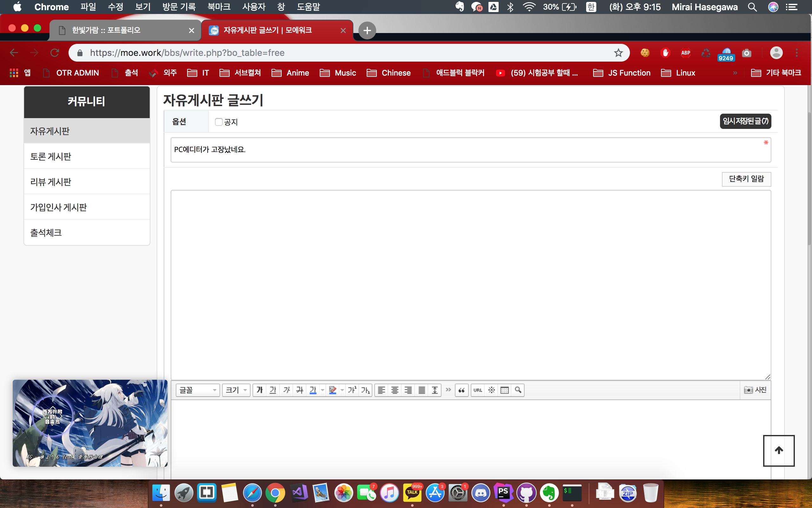Align text right in the editor toolbar
Screen dimensions: 812x508
point(408,390)
